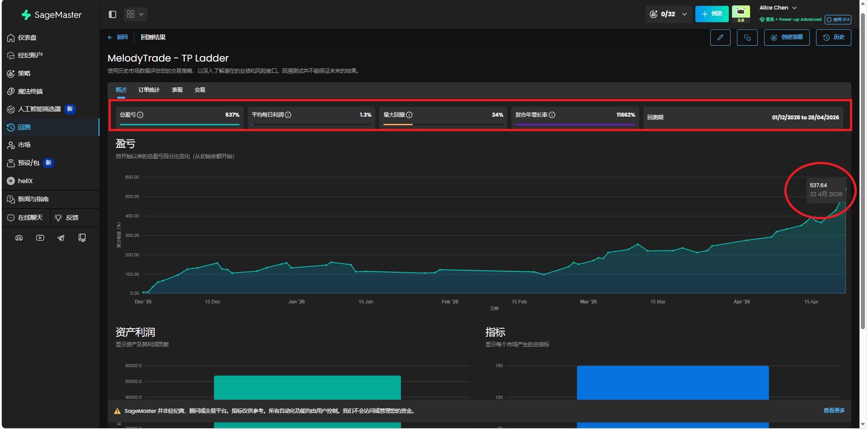Click the Power-up Advanced subscription link

[x=791, y=19]
